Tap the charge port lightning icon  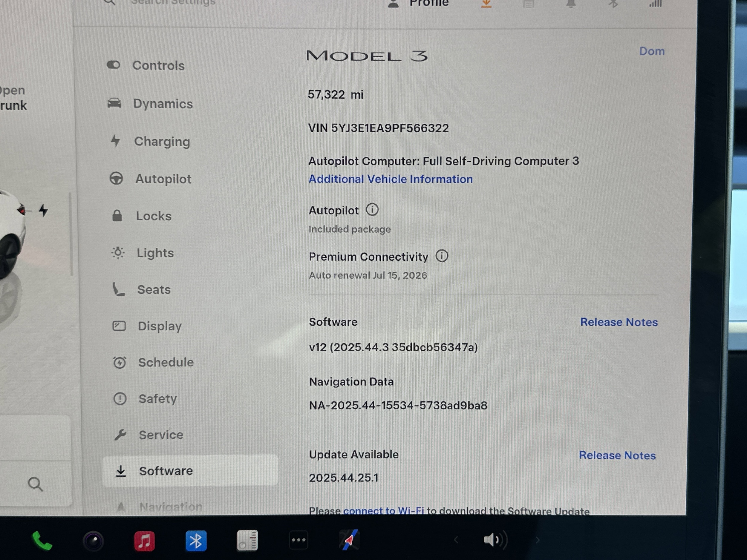click(43, 210)
